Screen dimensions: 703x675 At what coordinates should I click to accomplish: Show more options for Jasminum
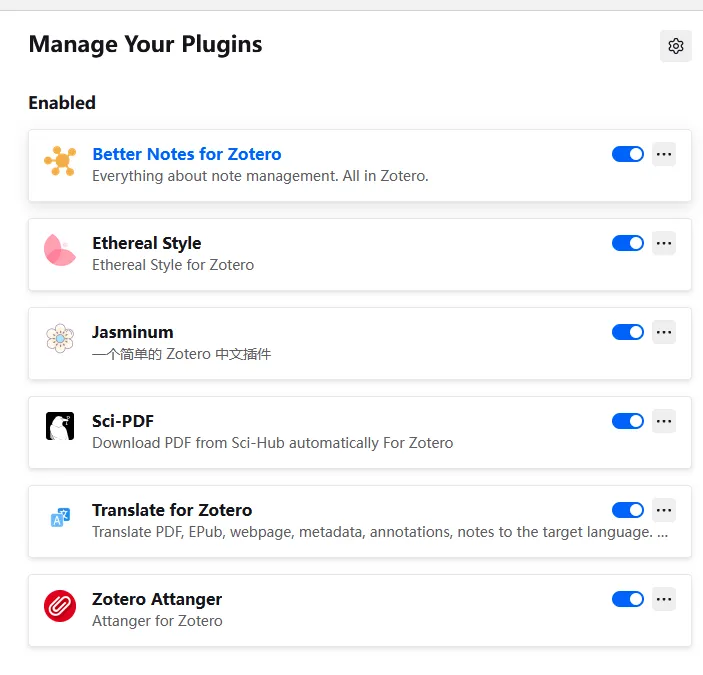[664, 332]
